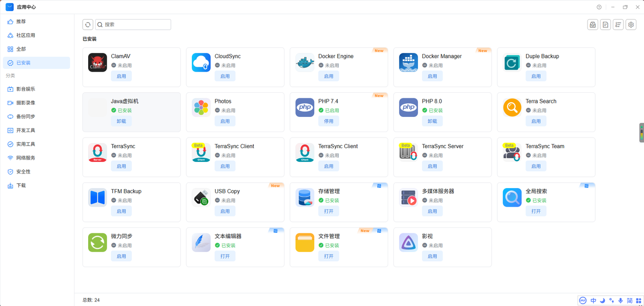
Task: Open 文本编辑器 with 打开 button
Action: click(x=225, y=256)
